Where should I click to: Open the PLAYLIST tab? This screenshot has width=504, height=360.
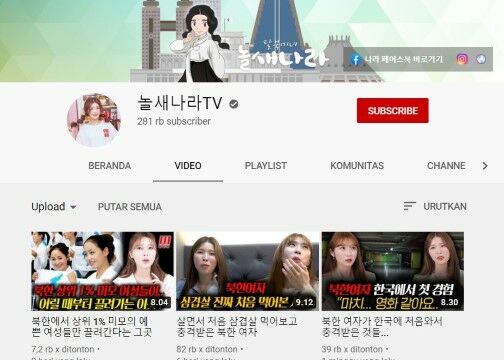click(266, 166)
